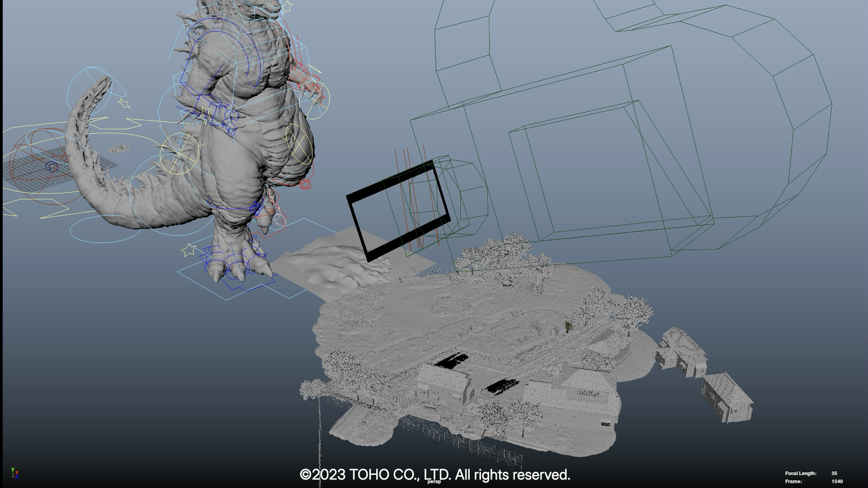Select the left house near the black ground patch
The height and width of the screenshot is (488, 868).
click(444, 384)
